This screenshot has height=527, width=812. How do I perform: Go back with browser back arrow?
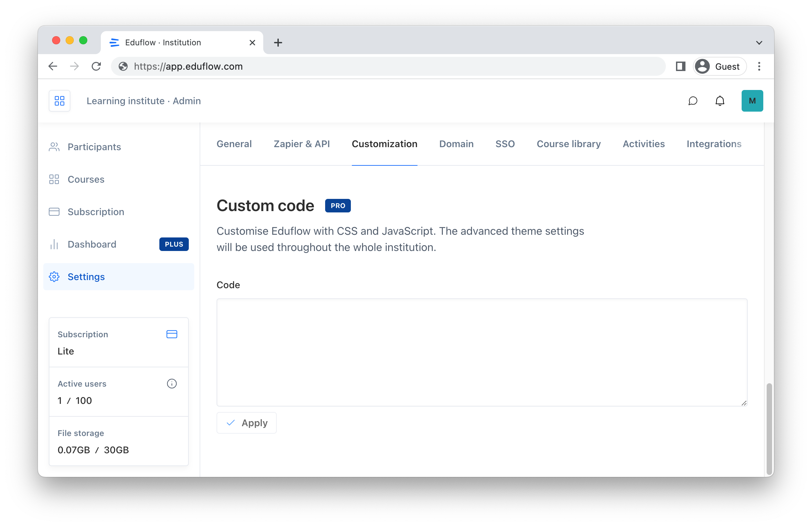tap(53, 66)
